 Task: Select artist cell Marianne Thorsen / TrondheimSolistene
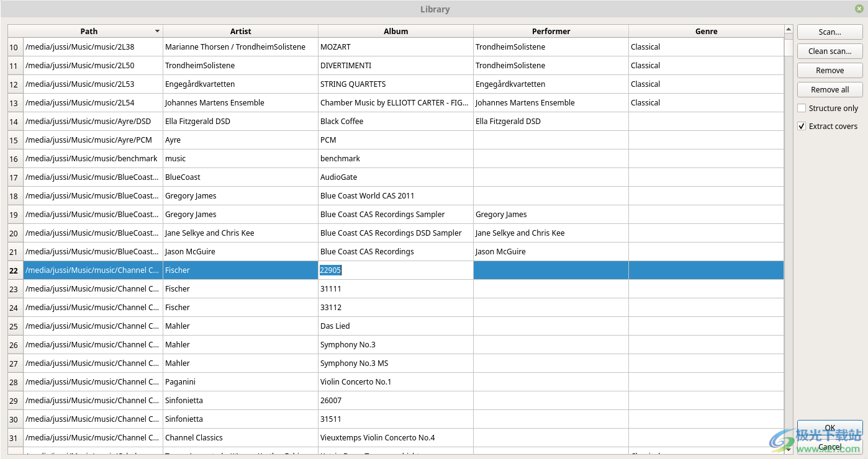(241, 47)
